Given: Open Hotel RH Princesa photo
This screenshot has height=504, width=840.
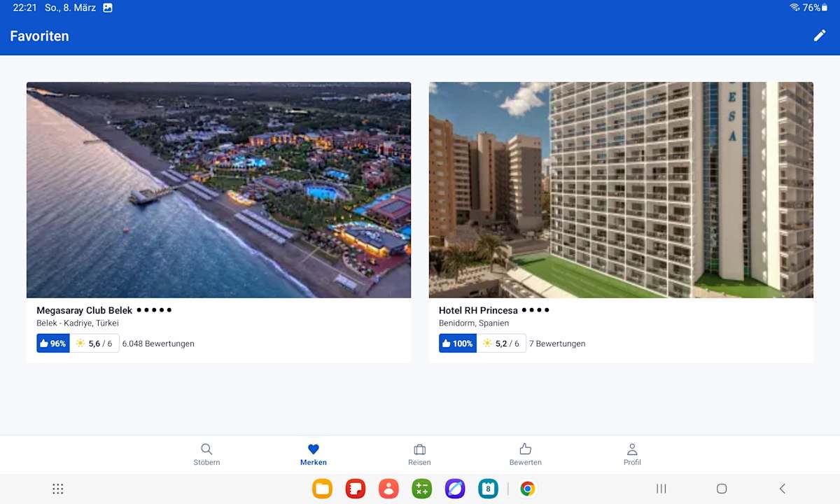Looking at the screenshot, I should pyautogui.click(x=621, y=190).
